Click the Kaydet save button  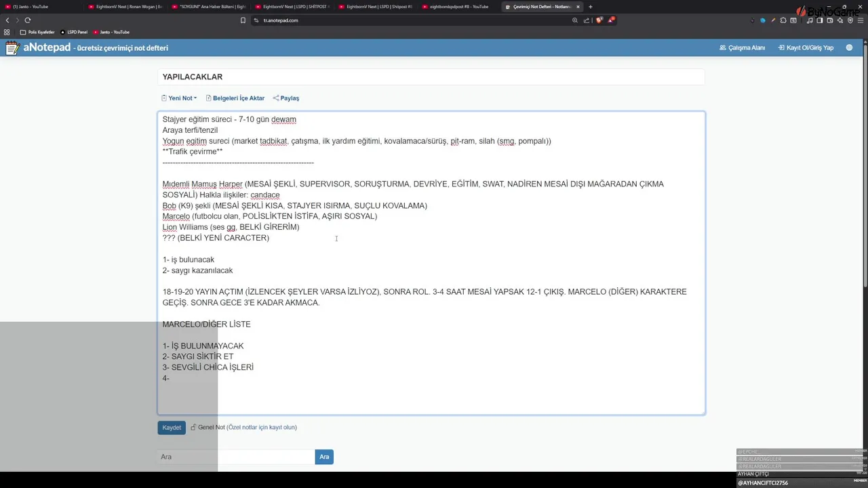[172, 428]
